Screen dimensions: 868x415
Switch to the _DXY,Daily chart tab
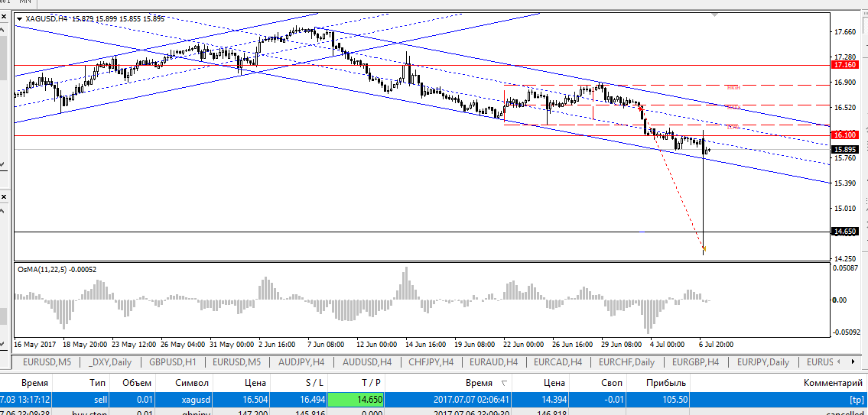tap(110, 362)
